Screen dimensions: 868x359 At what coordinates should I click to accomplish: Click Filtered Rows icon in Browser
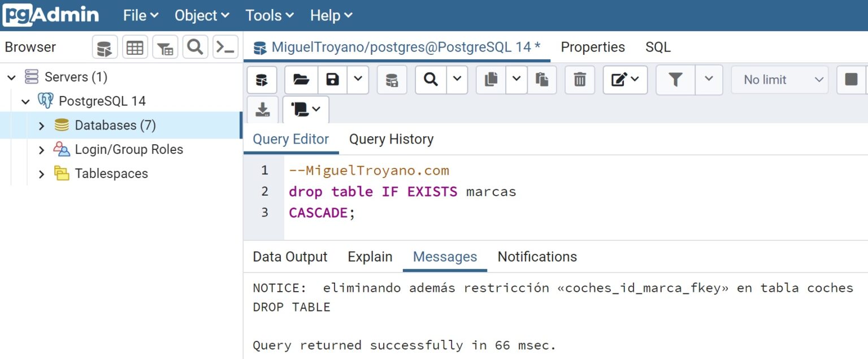165,47
